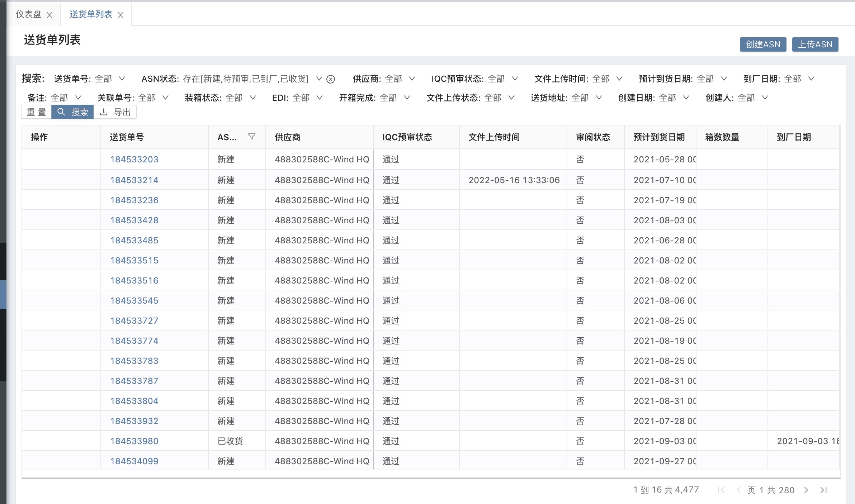This screenshot has height=504, width=855.
Task: Open delivery note 184533804
Action: point(134,401)
